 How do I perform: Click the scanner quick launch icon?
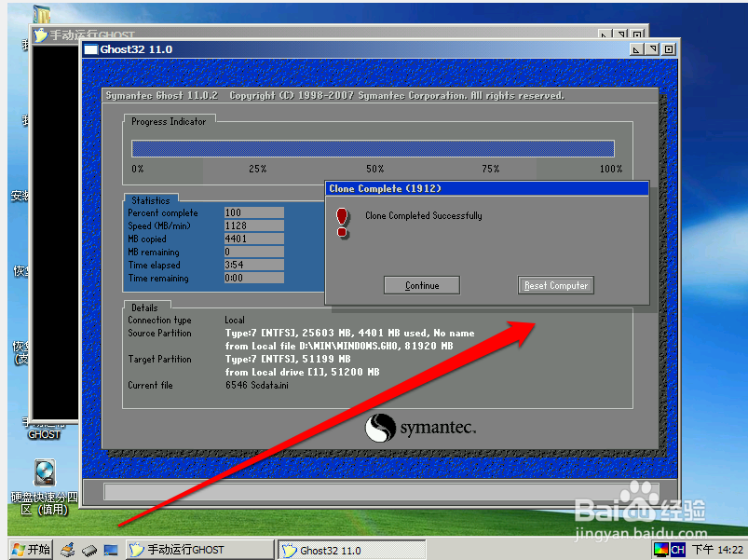(68, 550)
